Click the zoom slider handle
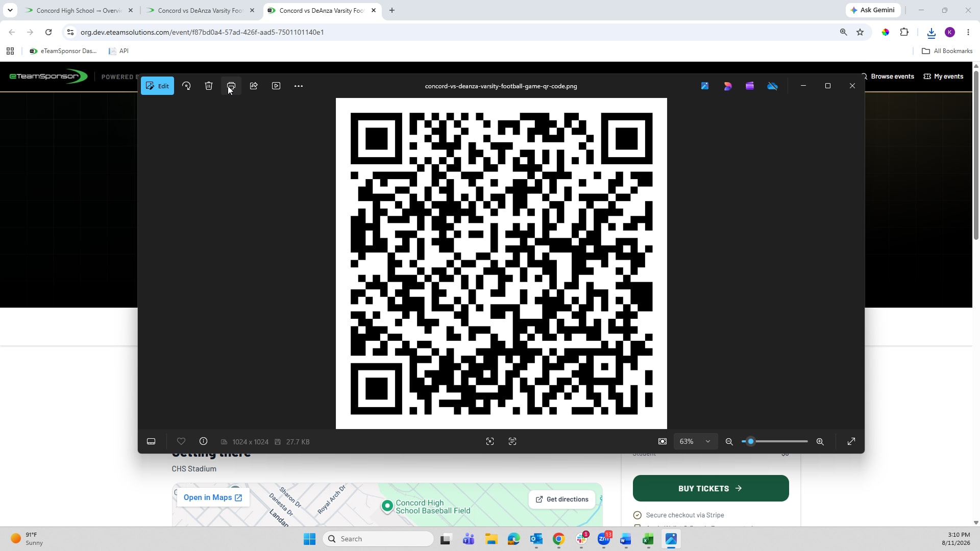This screenshot has width=980, height=551. pyautogui.click(x=751, y=441)
